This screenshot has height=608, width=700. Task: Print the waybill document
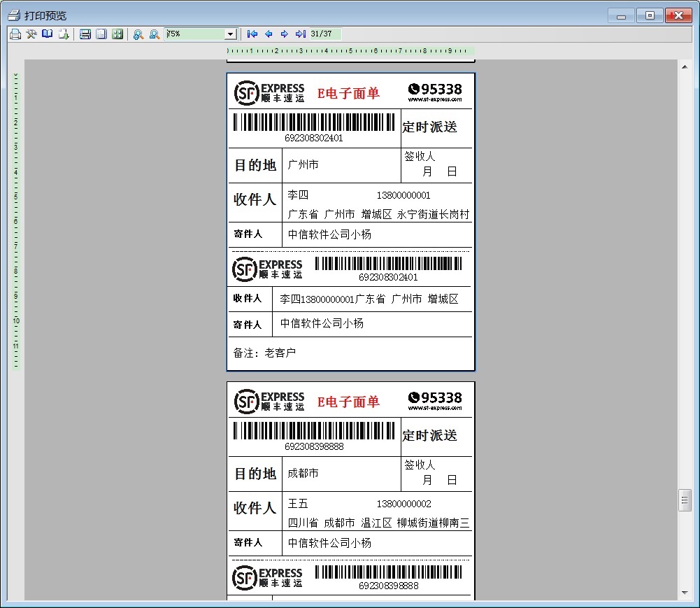pos(15,34)
